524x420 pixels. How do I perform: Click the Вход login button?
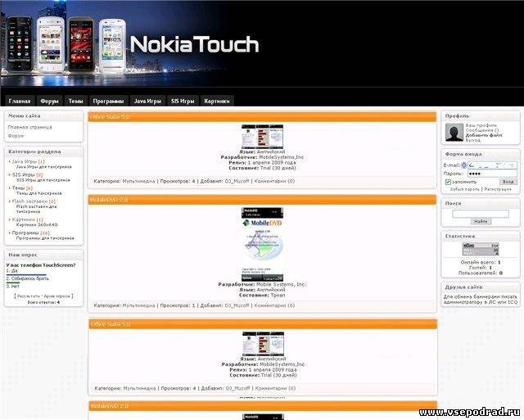(x=508, y=182)
